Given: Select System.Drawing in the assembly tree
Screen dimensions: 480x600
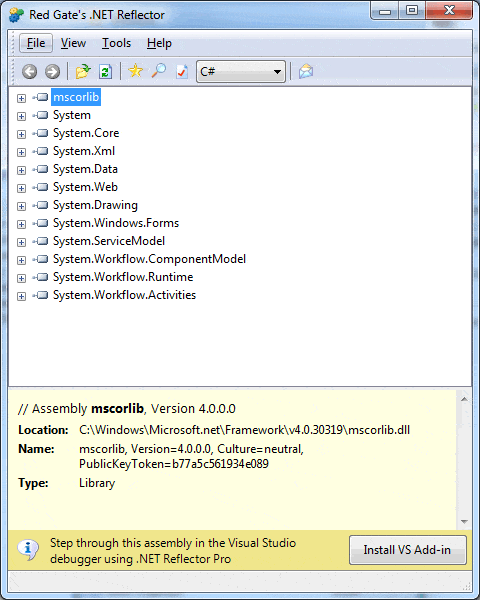Looking at the screenshot, I should coord(95,205).
